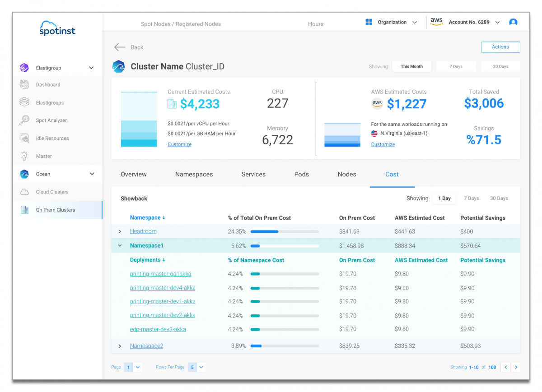542x392 pixels.
Task: Open printing-master-qa1akka deployment link
Action: 160,274
